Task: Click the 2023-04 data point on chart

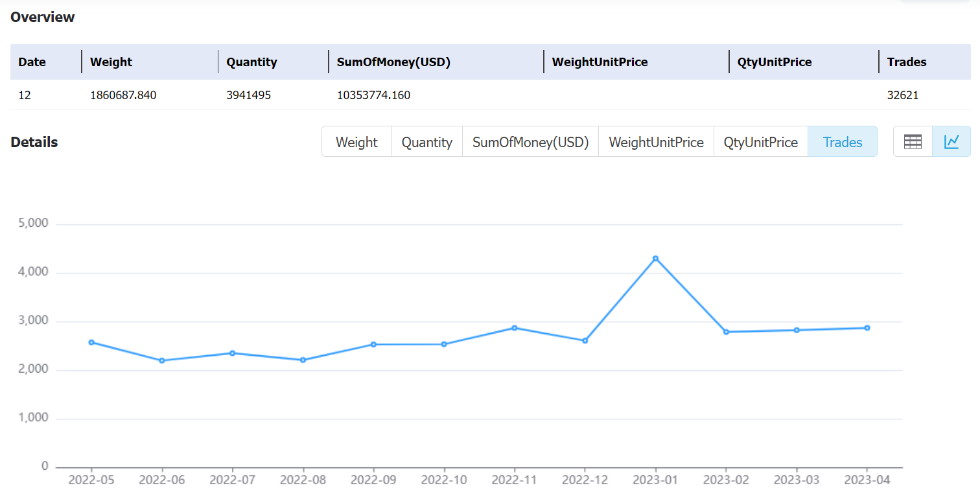Action: pos(867,328)
